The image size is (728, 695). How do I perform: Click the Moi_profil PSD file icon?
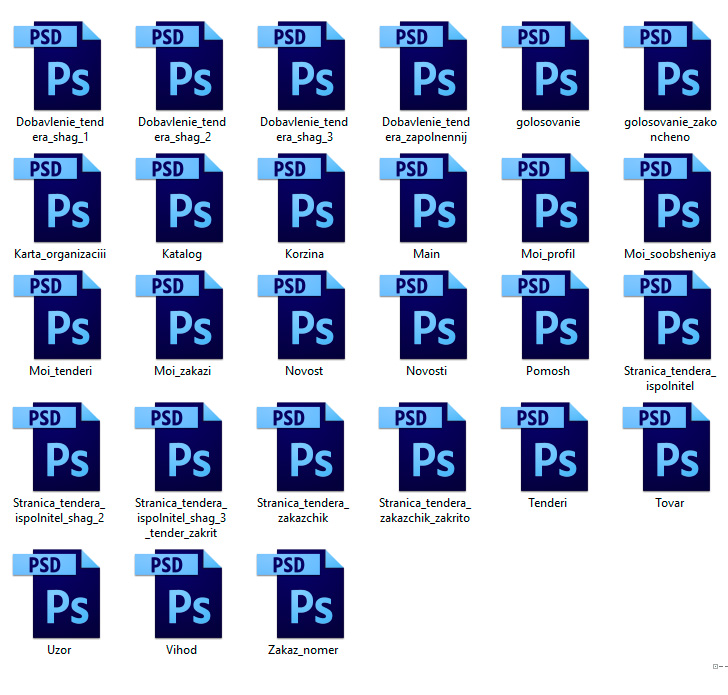pos(546,198)
